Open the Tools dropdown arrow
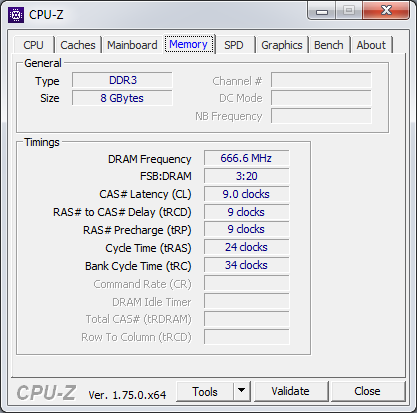 [242, 391]
